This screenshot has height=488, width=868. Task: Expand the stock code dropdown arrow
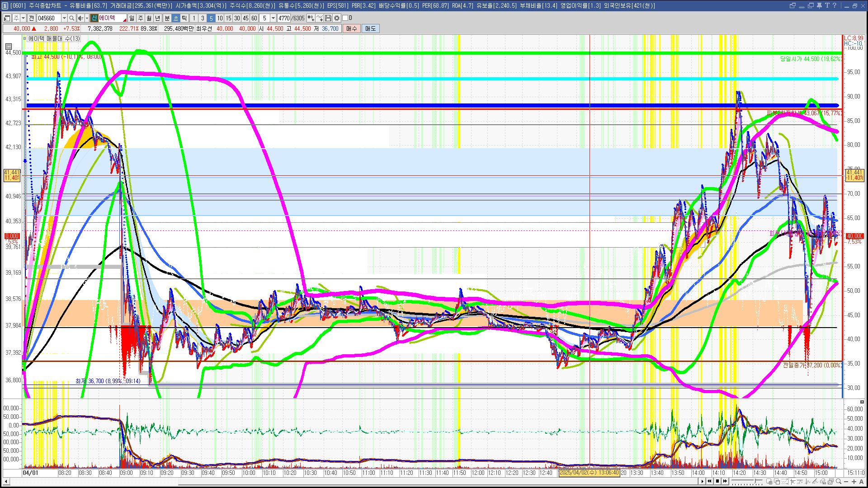64,18
